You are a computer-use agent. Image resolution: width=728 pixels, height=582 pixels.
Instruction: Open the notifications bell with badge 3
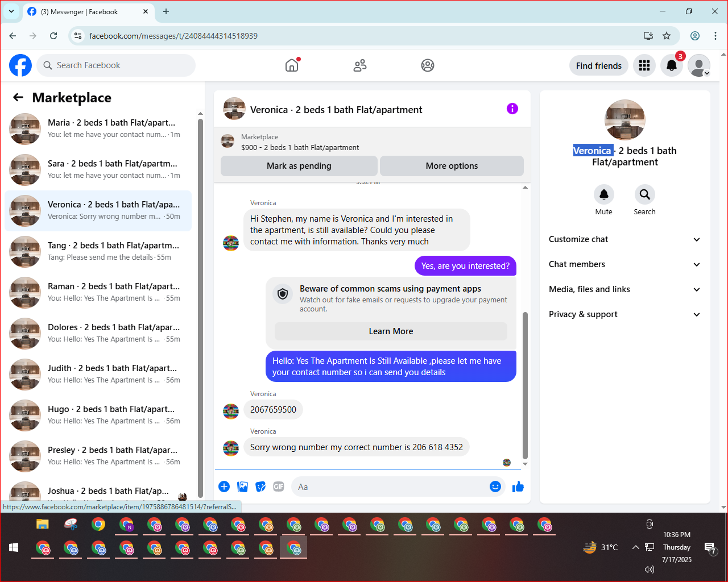click(672, 65)
